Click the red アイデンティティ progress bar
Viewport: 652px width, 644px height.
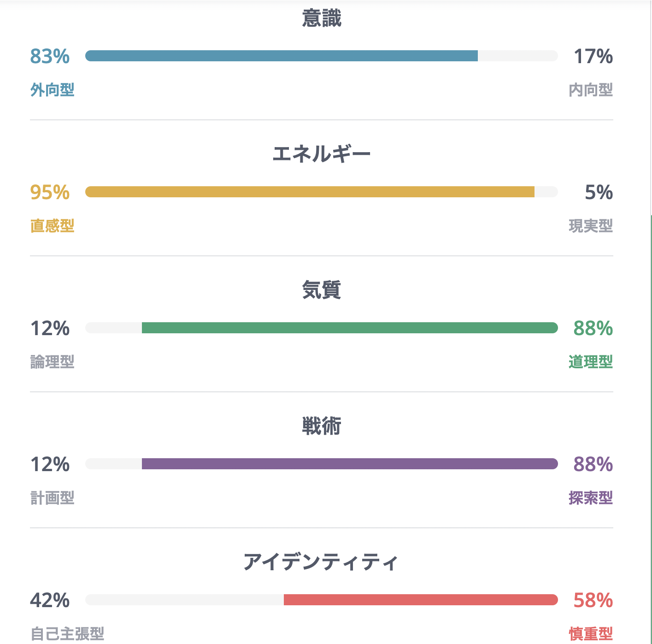pos(421,600)
